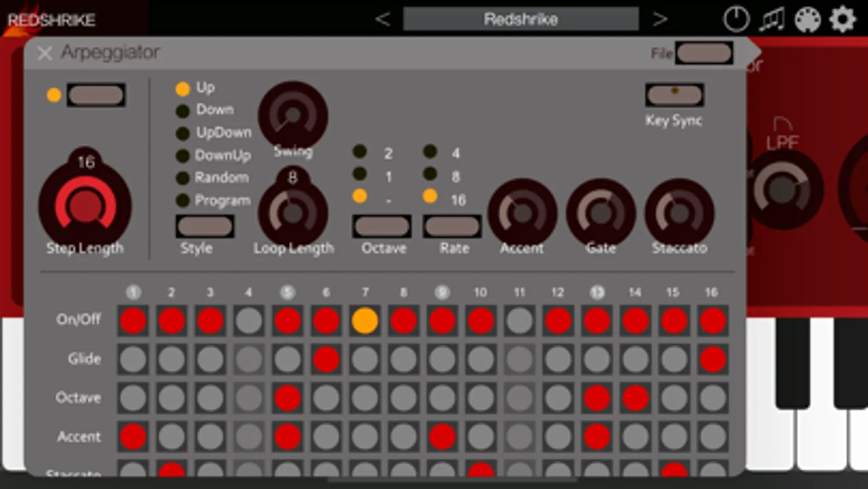Toggle On/Off step 1

point(133,320)
